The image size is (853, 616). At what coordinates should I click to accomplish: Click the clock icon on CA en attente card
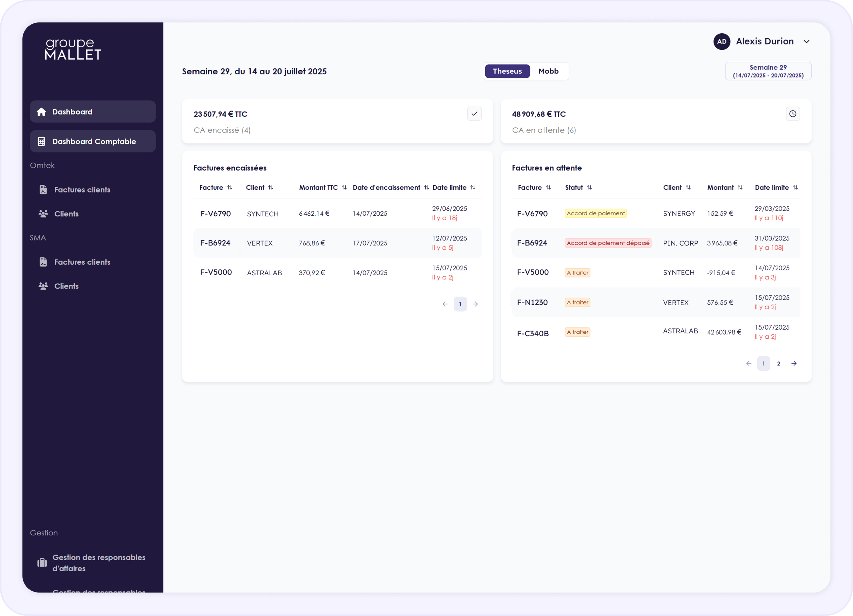tap(792, 114)
